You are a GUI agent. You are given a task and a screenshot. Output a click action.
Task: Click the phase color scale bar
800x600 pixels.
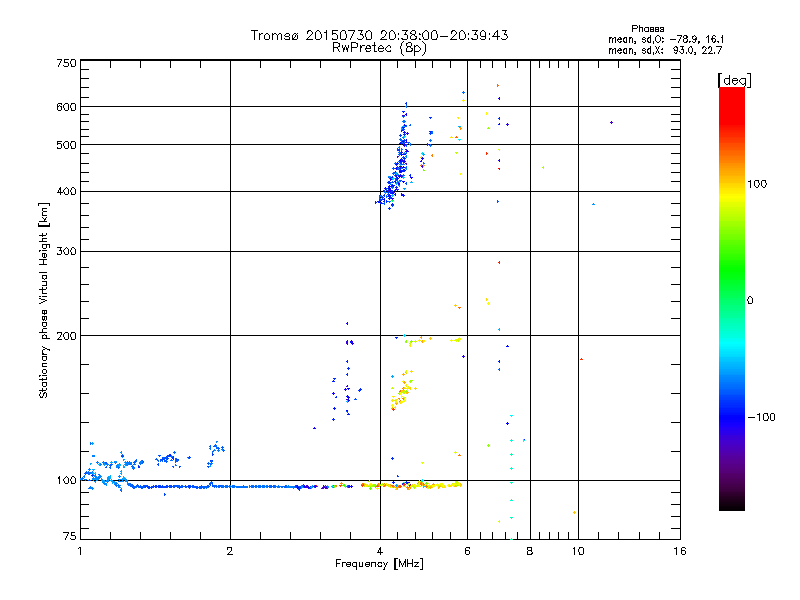[732, 298]
